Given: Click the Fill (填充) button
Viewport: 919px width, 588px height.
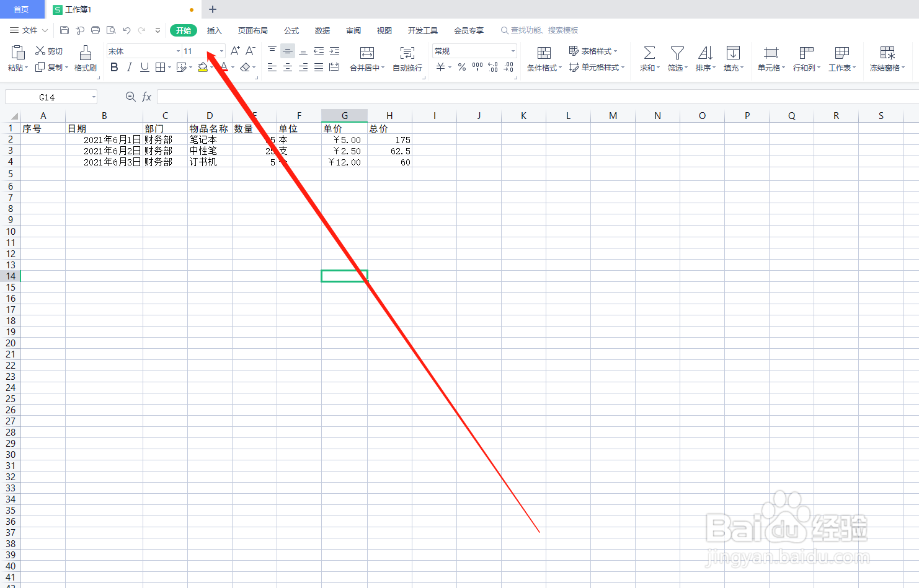Looking at the screenshot, I should click(734, 58).
